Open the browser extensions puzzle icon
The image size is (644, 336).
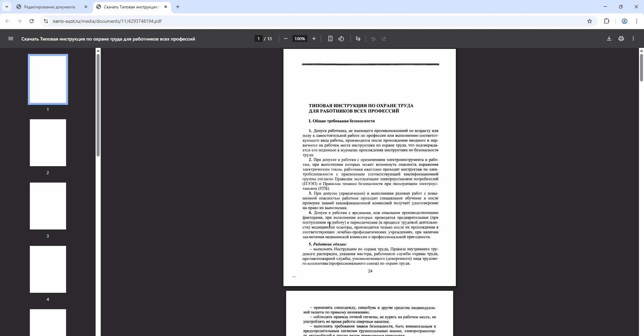click(607, 21)
